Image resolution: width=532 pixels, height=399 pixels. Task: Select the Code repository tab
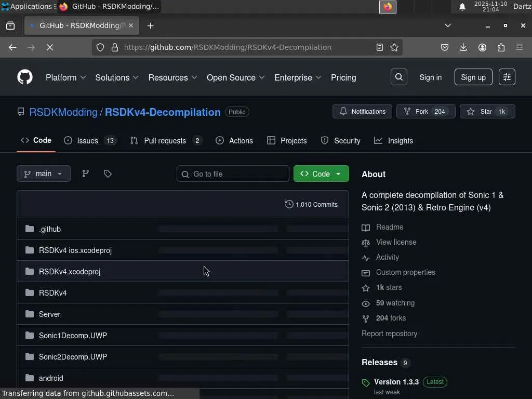tap(36, 140)
